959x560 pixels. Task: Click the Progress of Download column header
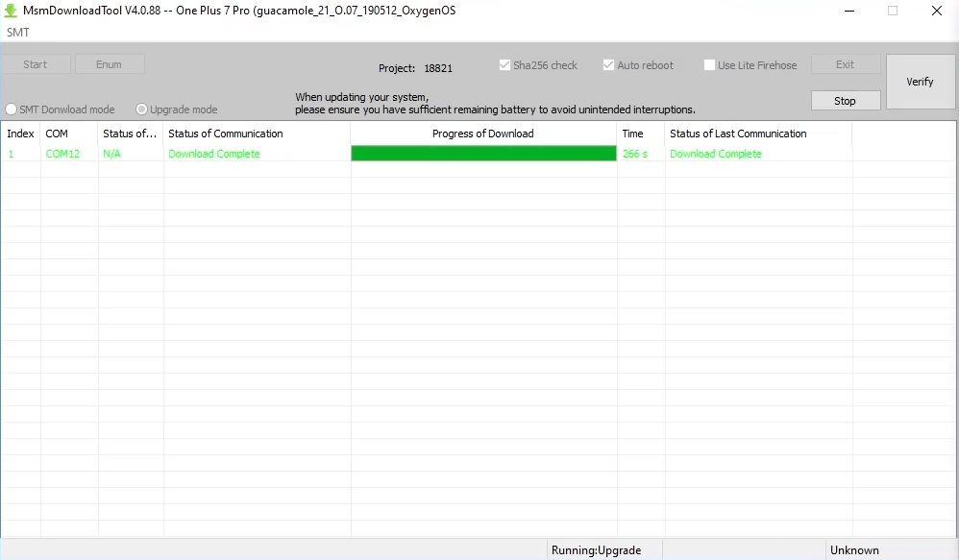483,134
